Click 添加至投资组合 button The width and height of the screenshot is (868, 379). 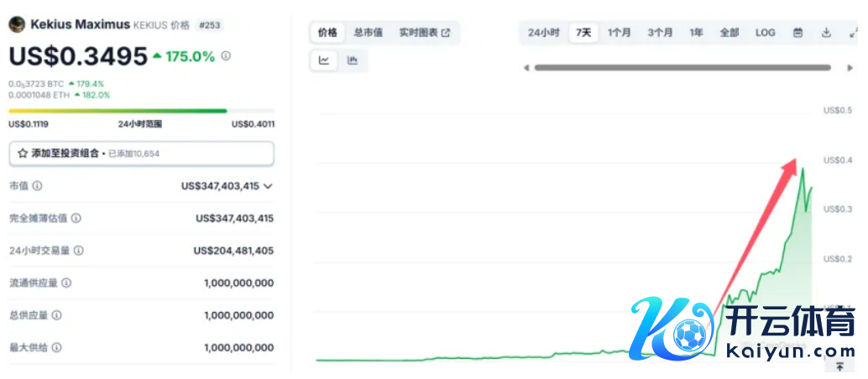(x=141, y=153)
